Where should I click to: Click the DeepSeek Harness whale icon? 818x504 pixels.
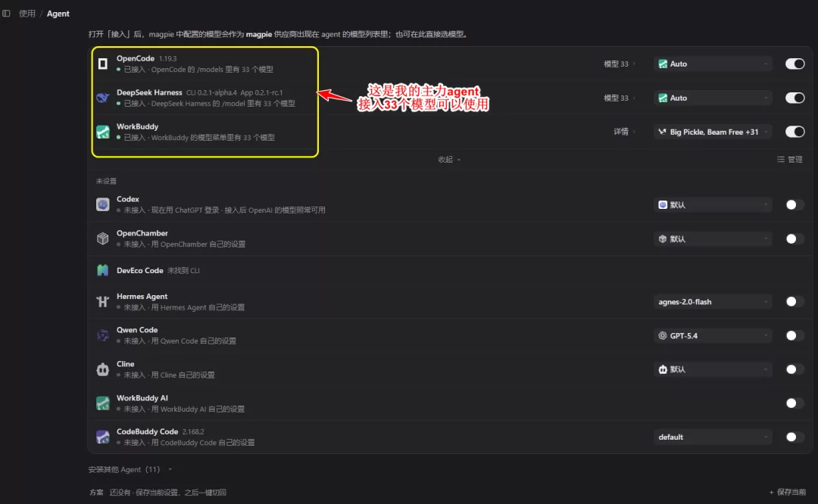(x=103, y=98)
